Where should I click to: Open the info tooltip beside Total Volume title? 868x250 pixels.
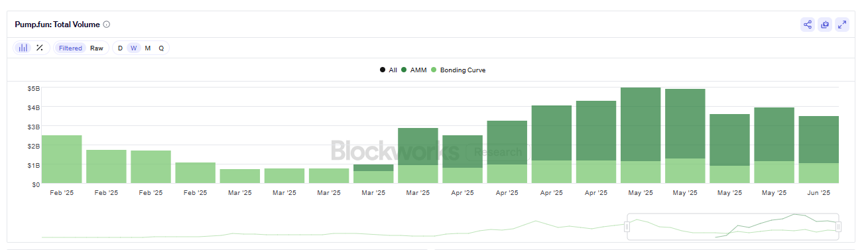[x=107, y=25]
